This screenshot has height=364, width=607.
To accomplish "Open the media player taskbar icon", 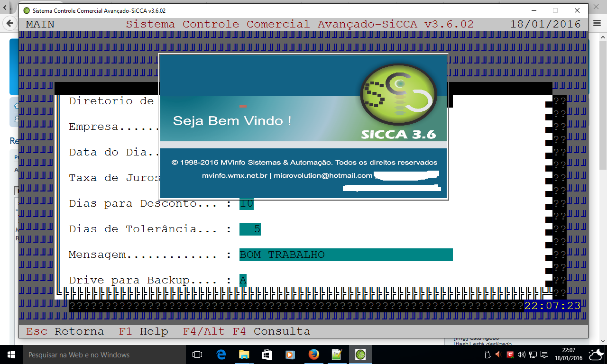I will (290, 355).
